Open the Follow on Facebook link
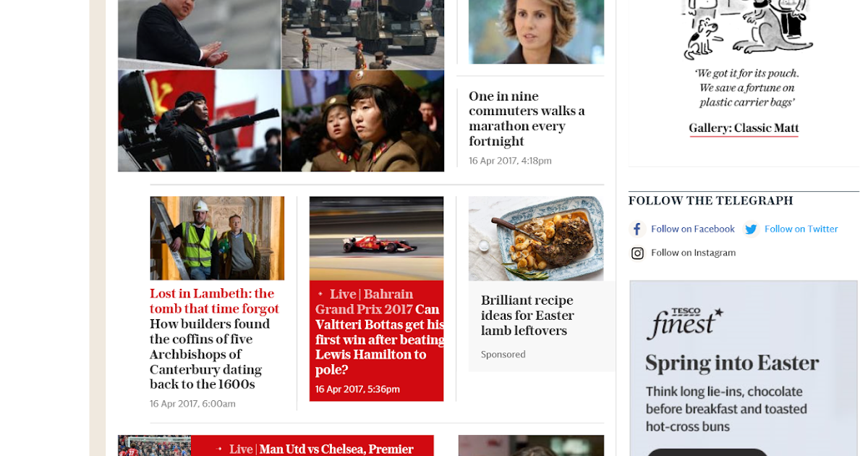The image size is (868, 456). tap(693, 229)
